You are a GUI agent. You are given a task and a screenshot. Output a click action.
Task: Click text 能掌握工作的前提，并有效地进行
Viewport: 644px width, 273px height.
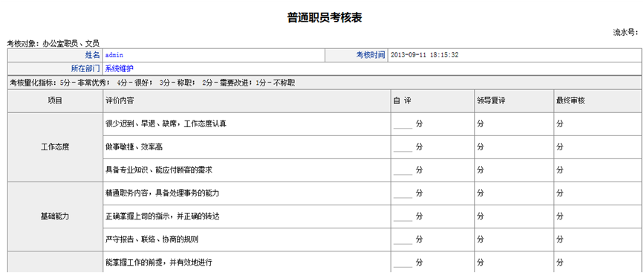[x=158, y=263]
